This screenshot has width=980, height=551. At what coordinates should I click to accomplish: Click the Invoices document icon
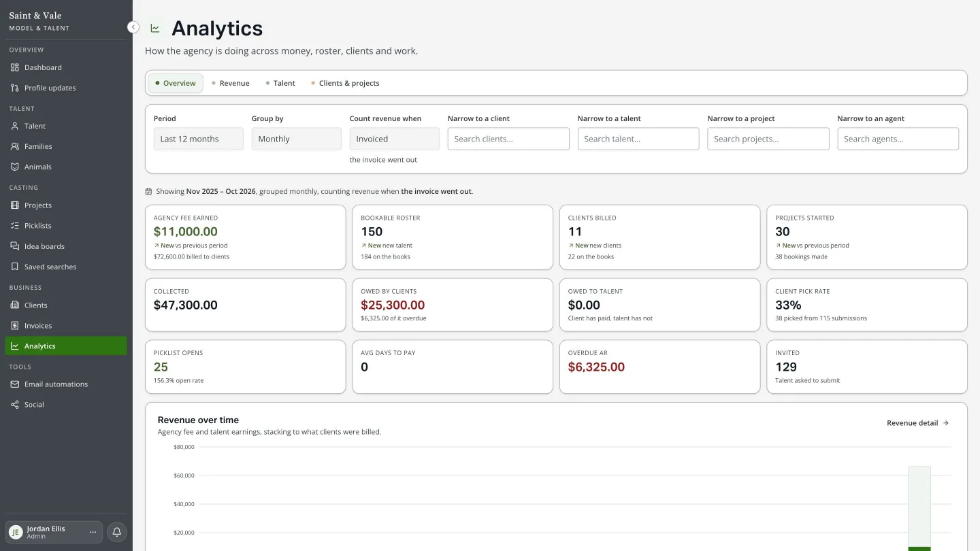tap(15, 326)
